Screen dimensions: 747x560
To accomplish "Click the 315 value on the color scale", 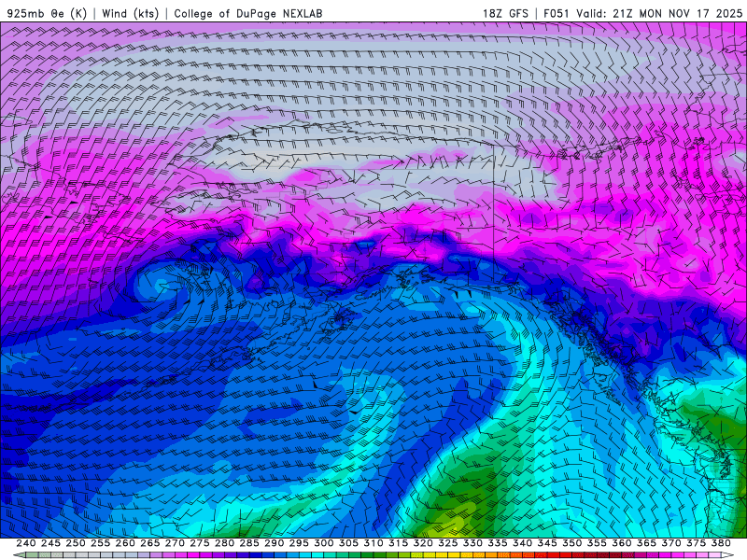I will pos(398,543).
